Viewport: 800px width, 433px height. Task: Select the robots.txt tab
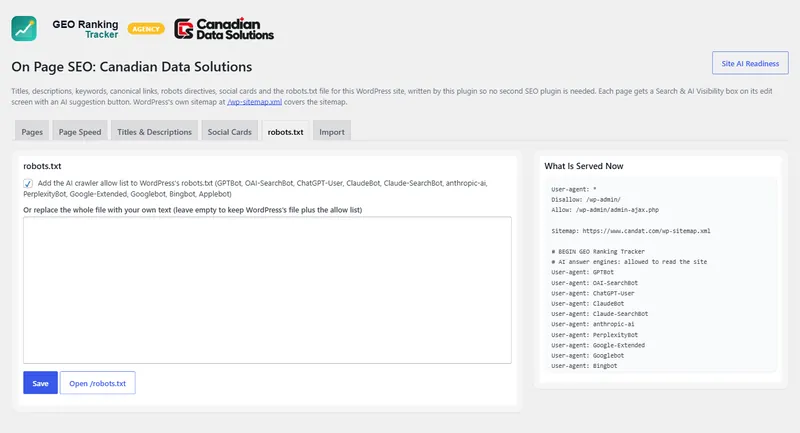pyautogui.click(x=285, y=132)
